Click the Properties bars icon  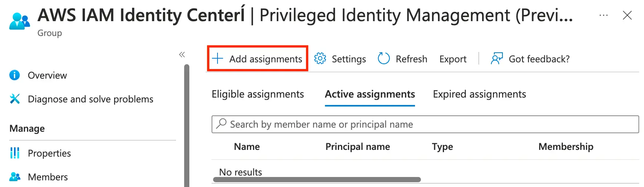tap(15, 153)
